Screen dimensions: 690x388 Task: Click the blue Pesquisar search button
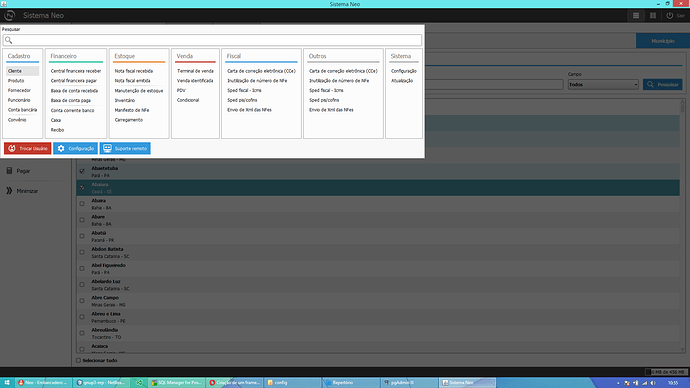point(663,84)
